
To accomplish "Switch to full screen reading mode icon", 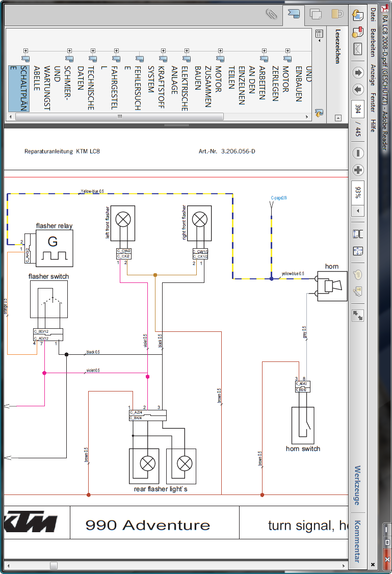I will coord(358,315).
